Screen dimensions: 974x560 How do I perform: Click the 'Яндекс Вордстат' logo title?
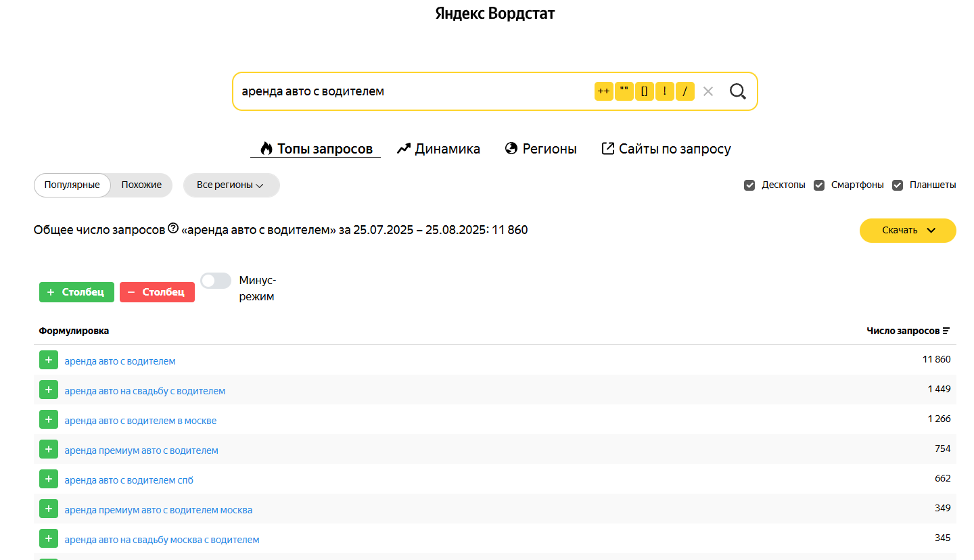495,14
